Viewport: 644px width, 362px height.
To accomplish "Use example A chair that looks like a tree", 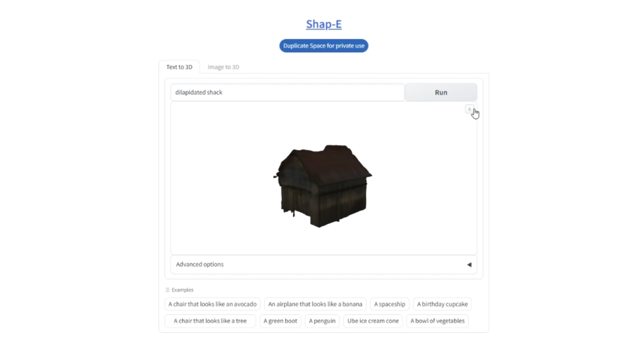I will point(210,321).
